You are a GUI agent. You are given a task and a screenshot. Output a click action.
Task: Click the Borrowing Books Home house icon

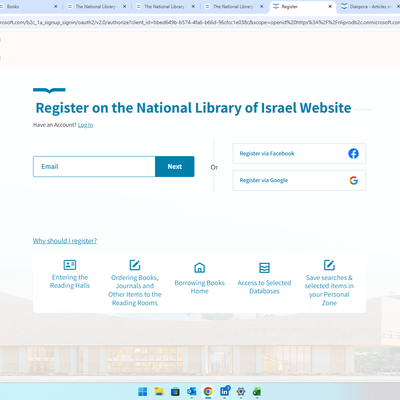[x=199, y=268]
